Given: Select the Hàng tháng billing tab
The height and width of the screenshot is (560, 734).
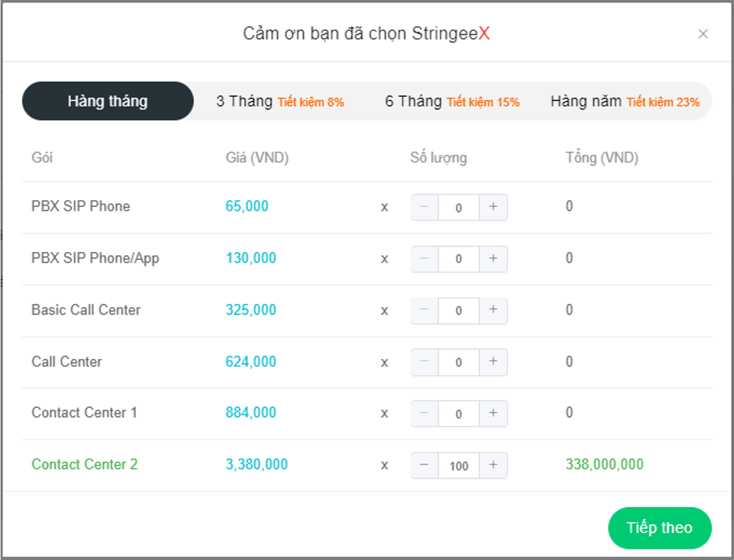Looking at the screenshot, I should (108, 101).
